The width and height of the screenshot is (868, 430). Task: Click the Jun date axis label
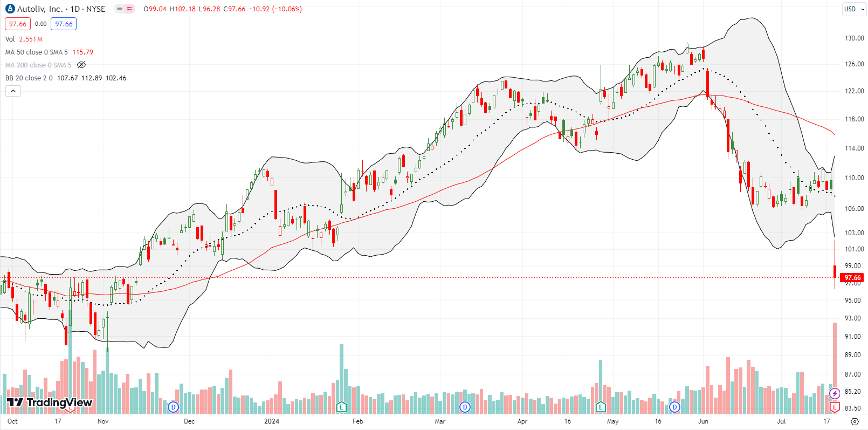[x=703, y=421]
